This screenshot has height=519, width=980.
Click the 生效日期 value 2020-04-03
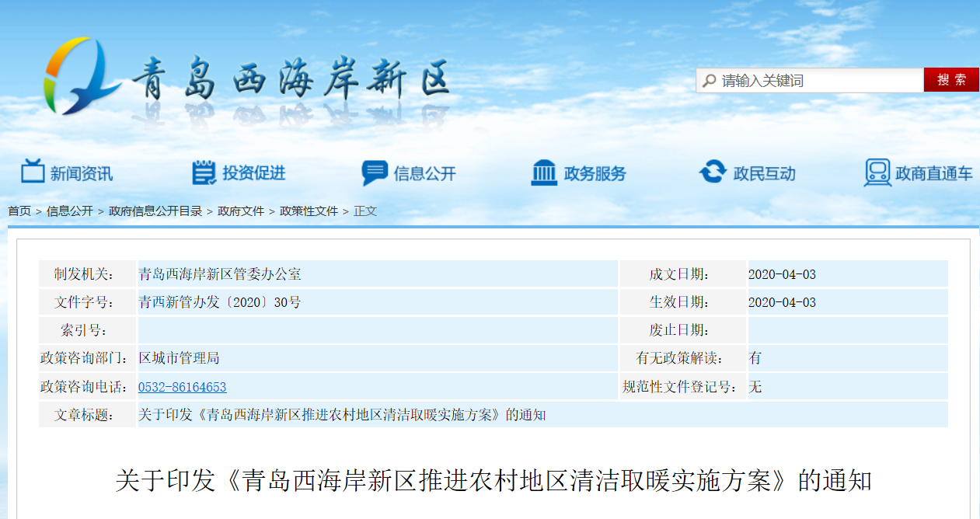pyautogui.click(x=782, y=302)
